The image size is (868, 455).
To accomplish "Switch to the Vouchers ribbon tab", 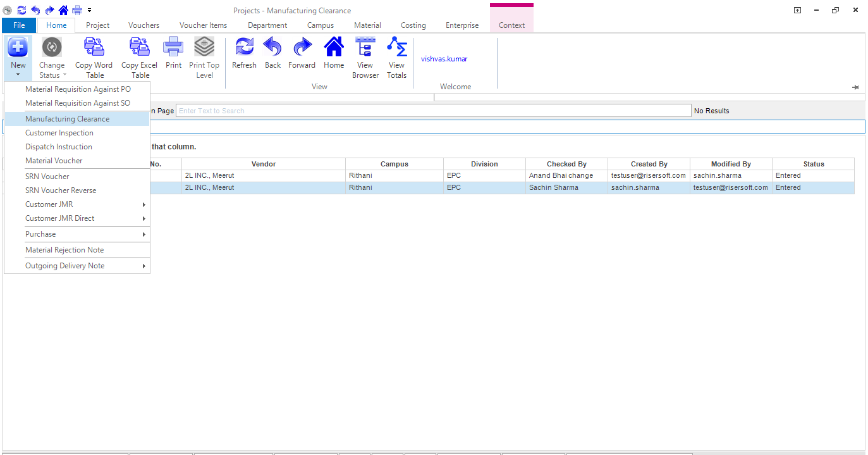I will [144, 25].
